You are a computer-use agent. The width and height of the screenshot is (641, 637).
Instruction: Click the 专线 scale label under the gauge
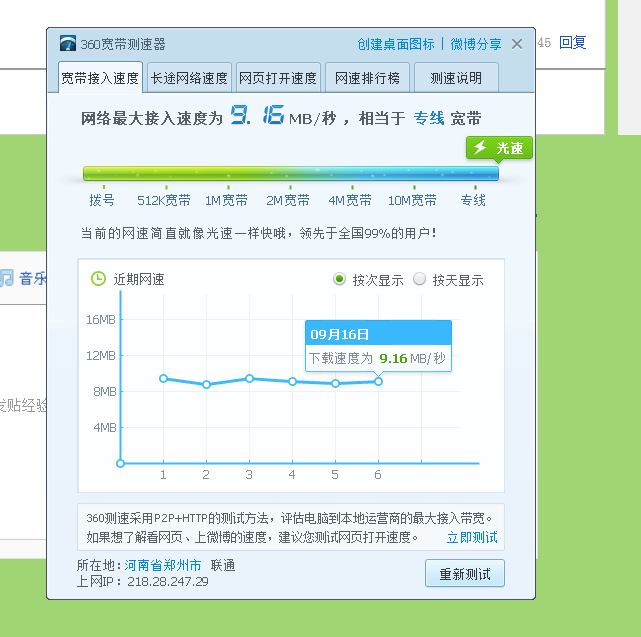[x=473, y=200]
